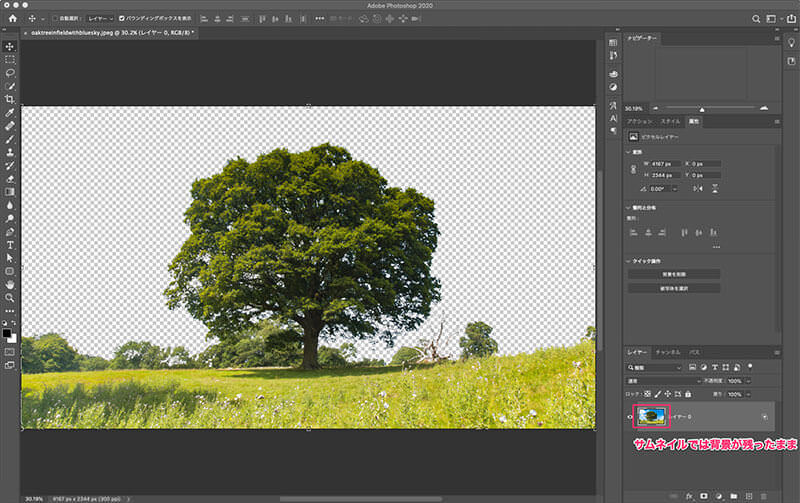Switch to the Styles panel tab
The width and height of the screenshot is (800, 503).
(x=670, y=121)
